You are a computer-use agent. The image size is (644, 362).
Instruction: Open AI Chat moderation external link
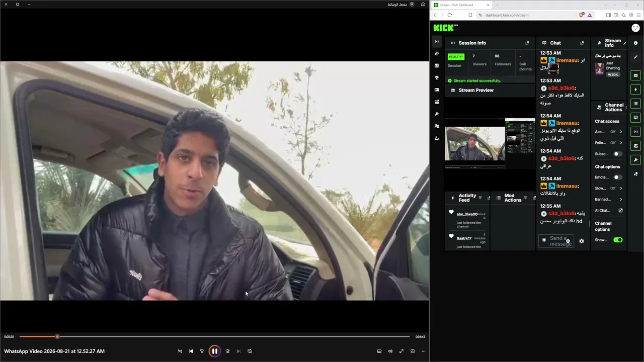[620, 211]
